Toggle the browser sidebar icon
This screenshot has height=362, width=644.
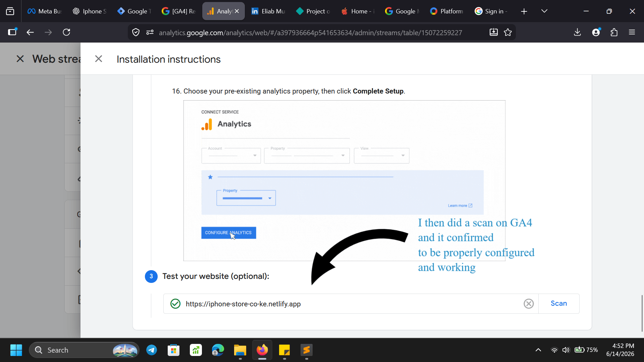[12, 32]
